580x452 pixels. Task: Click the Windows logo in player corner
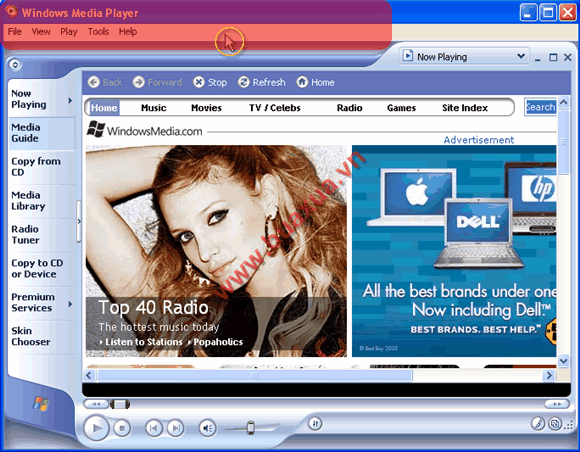(x=41, y=404)
